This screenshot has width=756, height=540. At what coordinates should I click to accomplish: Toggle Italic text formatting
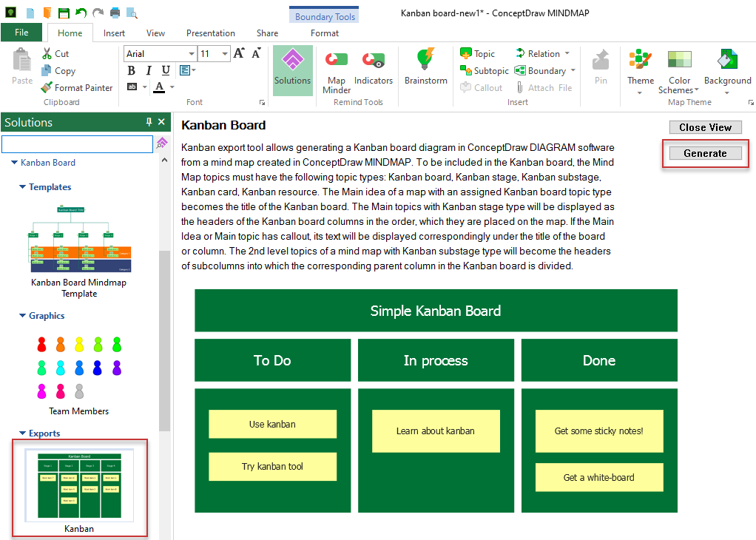pos(149,70)
